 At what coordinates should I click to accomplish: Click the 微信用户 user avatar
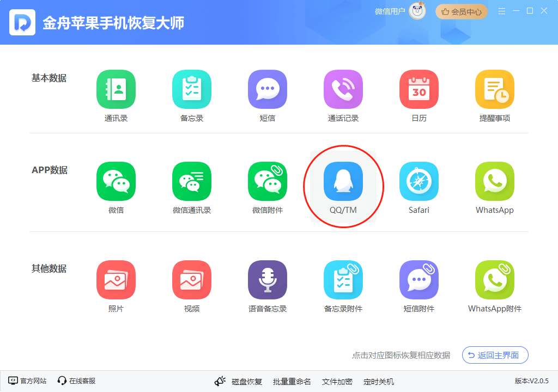pos(416,10)
